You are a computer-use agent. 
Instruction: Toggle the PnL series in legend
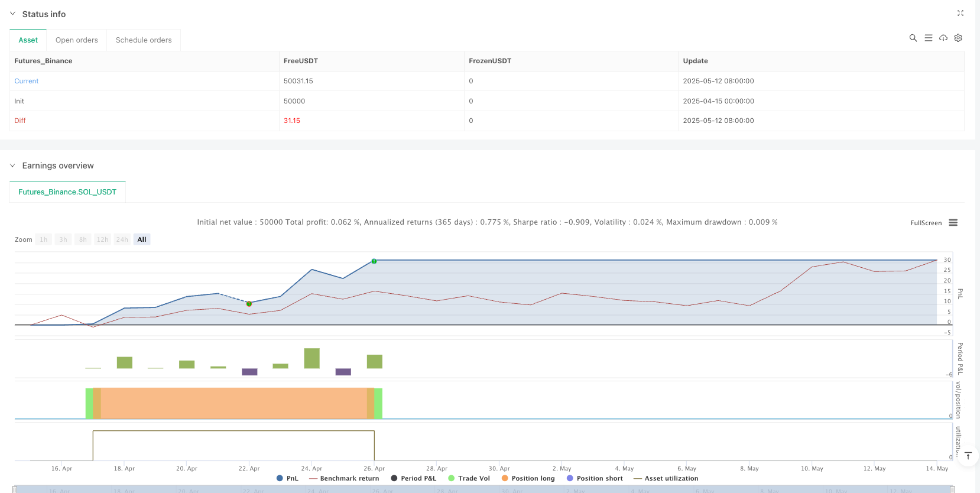click(287, 478)
